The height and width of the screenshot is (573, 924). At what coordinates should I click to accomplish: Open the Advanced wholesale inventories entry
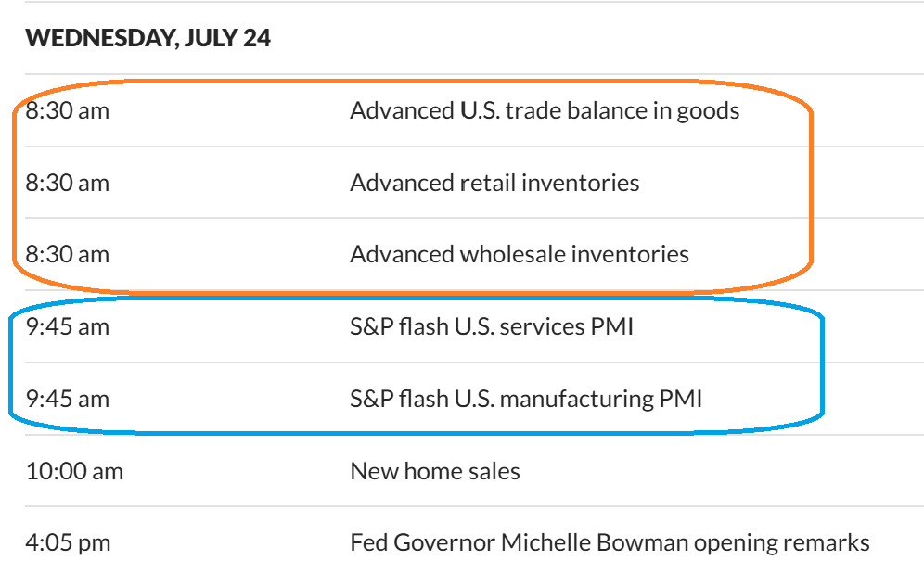[520, 254]
